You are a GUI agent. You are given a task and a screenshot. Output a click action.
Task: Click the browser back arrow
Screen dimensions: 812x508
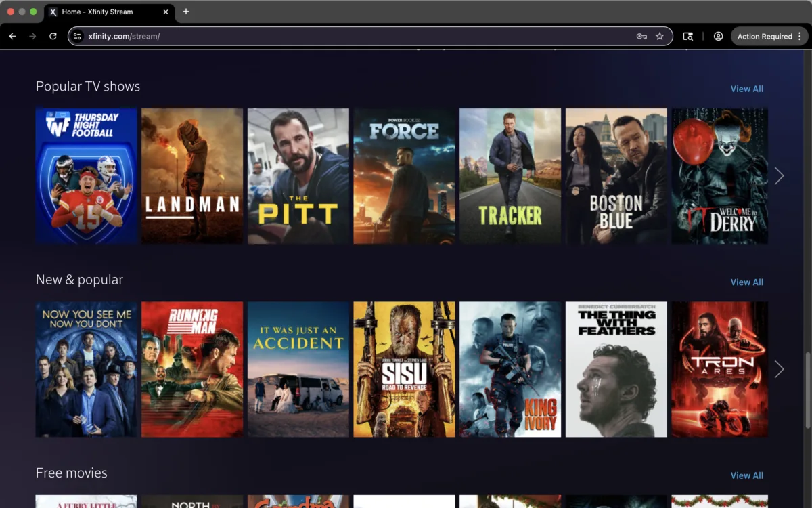click(x=12, y=36)
